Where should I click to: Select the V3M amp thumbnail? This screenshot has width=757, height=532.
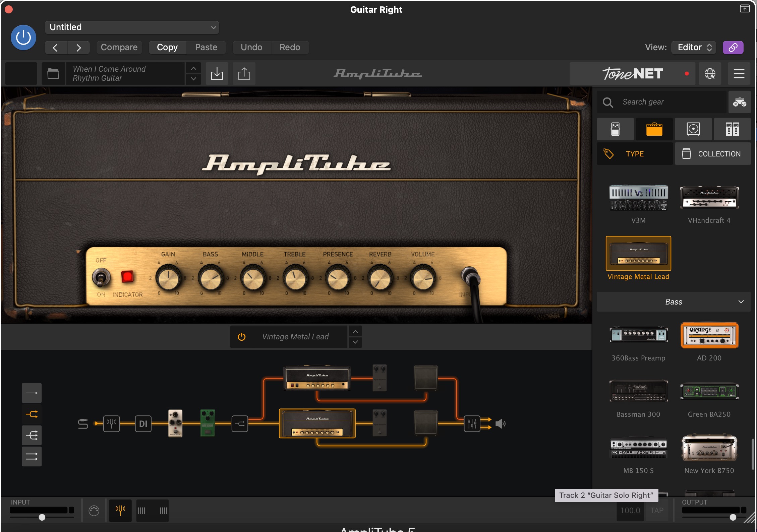638,198
